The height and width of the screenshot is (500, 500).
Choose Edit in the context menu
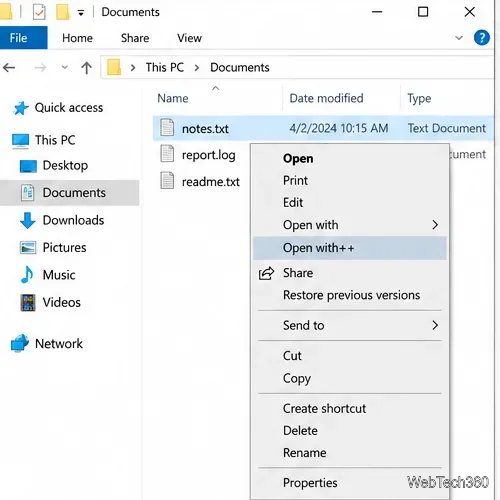tap(350, 202)
